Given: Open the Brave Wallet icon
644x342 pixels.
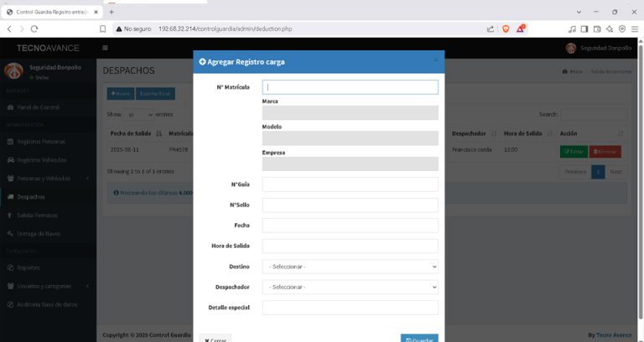Looking at the screenshot, I should tap(597, 28).
